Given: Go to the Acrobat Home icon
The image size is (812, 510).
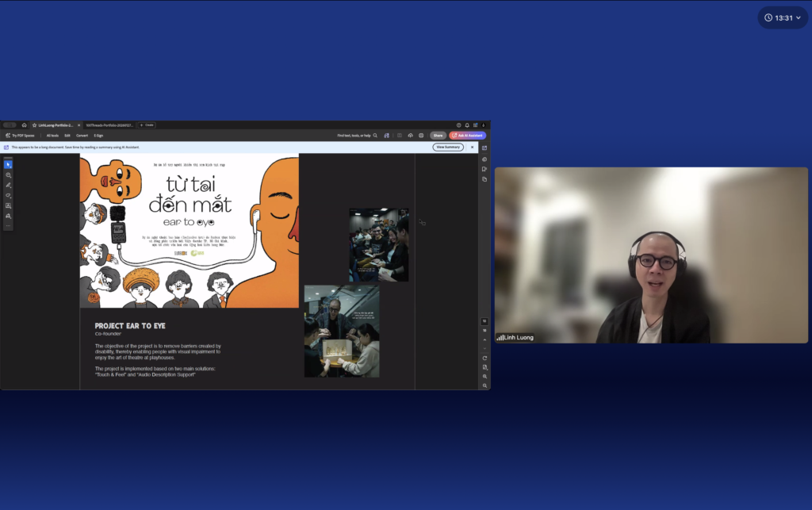Looking at the screenshot, I should pyautogui.click(x=25, y=125).
